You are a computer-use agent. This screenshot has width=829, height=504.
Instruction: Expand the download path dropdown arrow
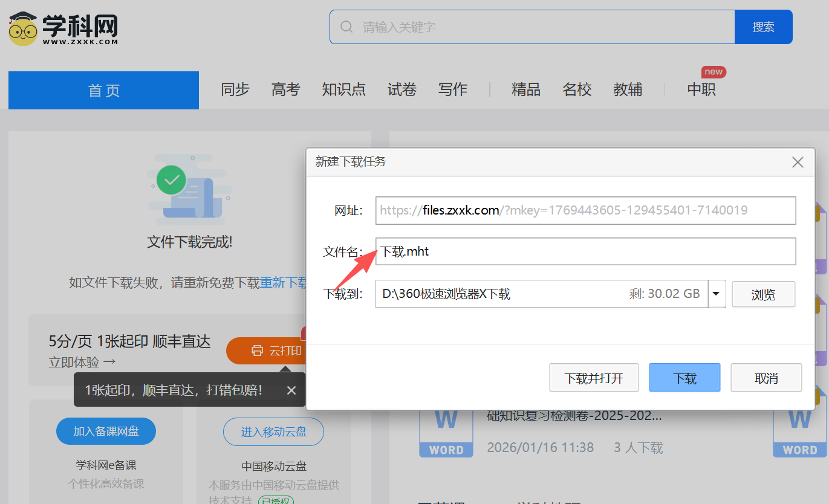717,294
